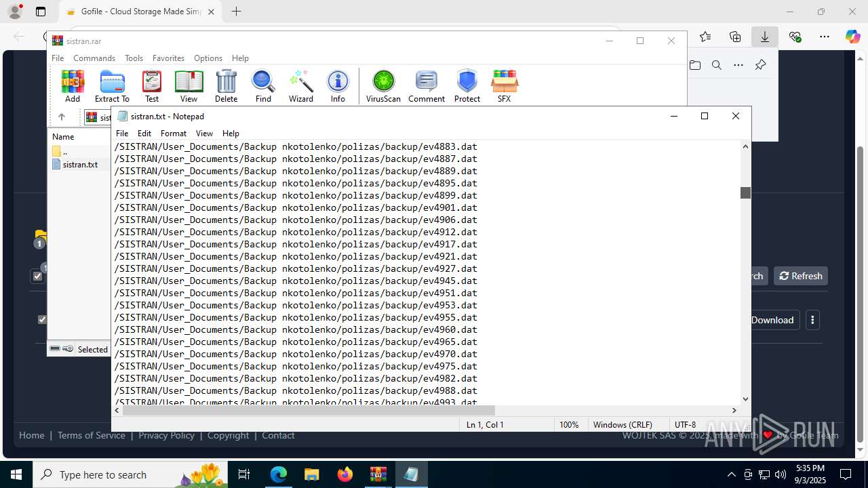868x488 pixels.
Task: Click the Refresh button on Gofile
Action: pyautogui.click(x=801, y=276)
